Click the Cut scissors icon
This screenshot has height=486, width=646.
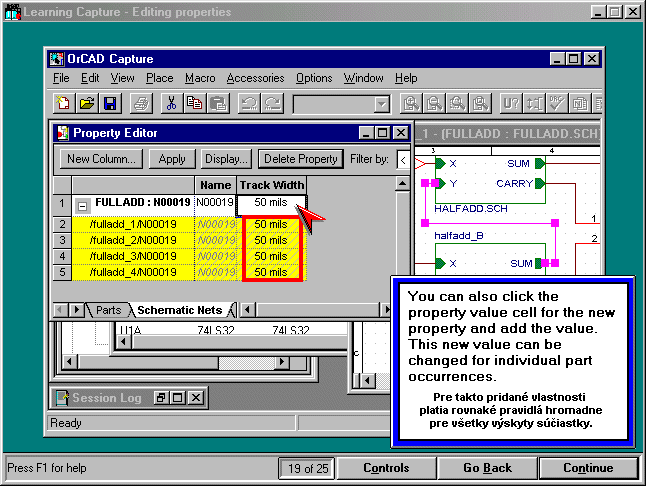(x=171, y=103)
